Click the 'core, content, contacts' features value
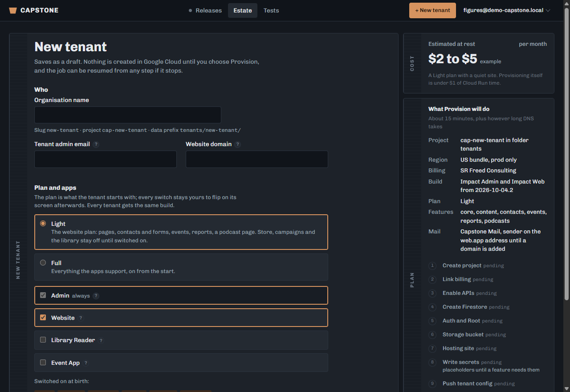 [504, 216]
